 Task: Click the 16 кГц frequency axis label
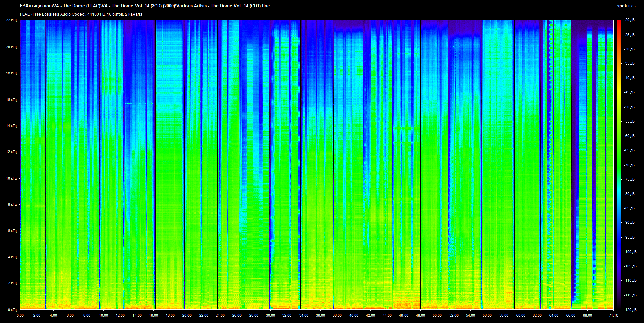(11, 100)
